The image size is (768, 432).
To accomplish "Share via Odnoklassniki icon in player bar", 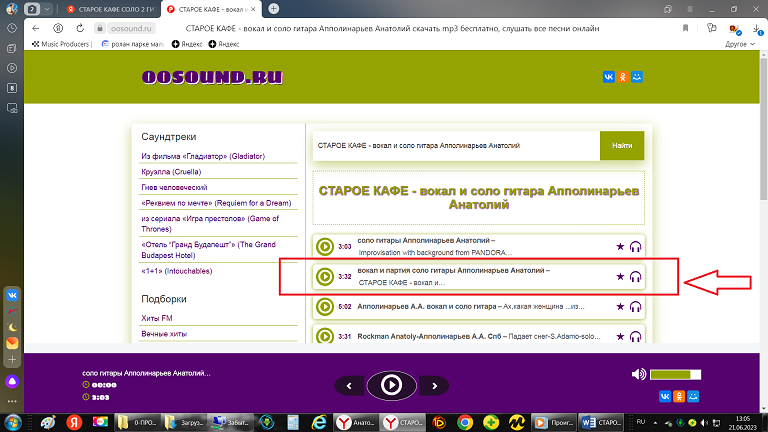I will click(679, 396).
